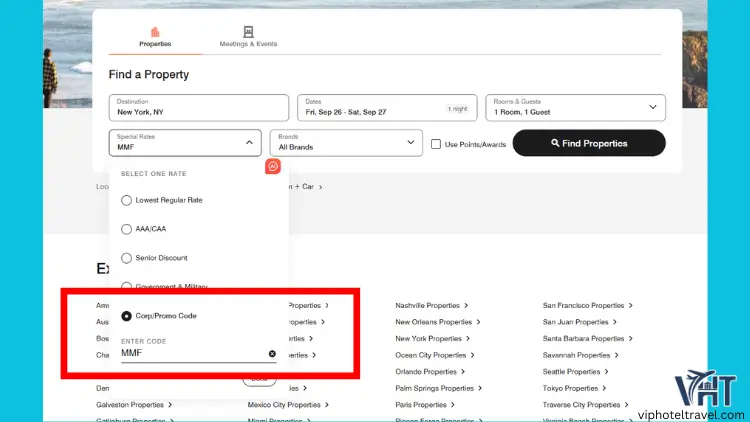Image resolution: width=750 pixels, height=422 pixels.
Task: Open Palm Springs Properties link
Action: coord(439,388)
